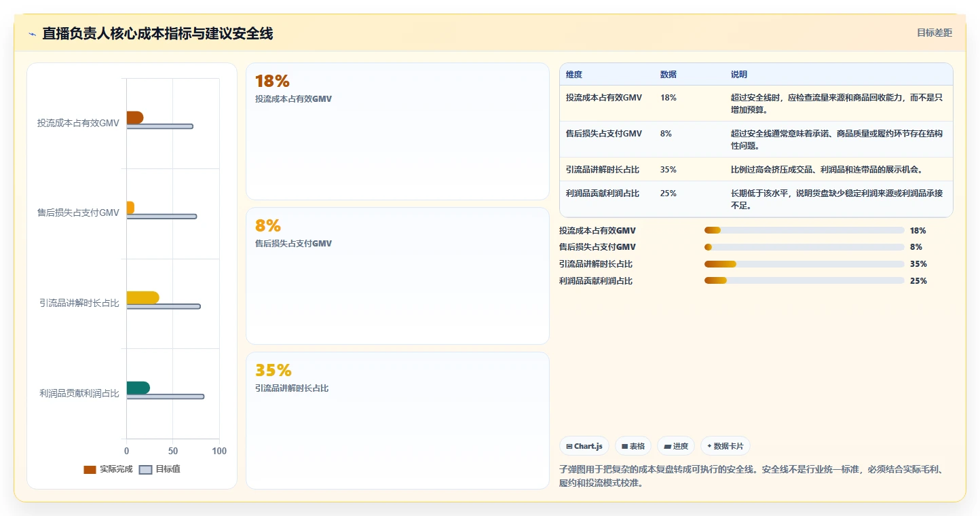Image resolution: width=980 pixels, height=516 pixels.
Task: Click the 投流成本占有效GMV progress bar
Action: [804, 231]
